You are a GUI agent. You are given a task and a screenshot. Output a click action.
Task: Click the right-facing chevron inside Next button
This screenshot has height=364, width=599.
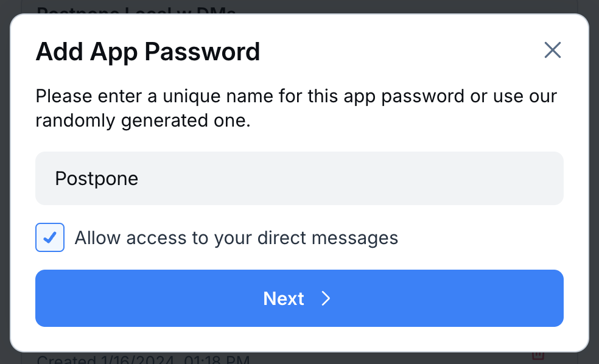tap(326, 298)
